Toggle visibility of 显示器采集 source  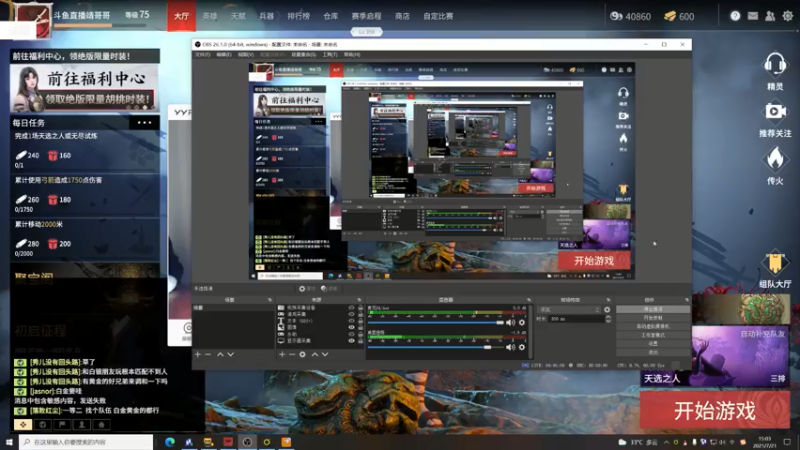tap(351, 340)
